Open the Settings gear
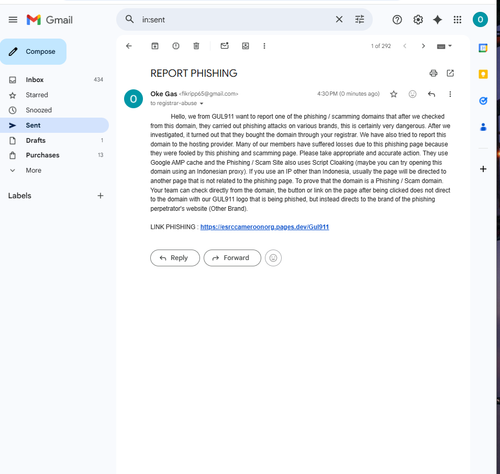This screenshot has height=474, width=500. (418, 20)
